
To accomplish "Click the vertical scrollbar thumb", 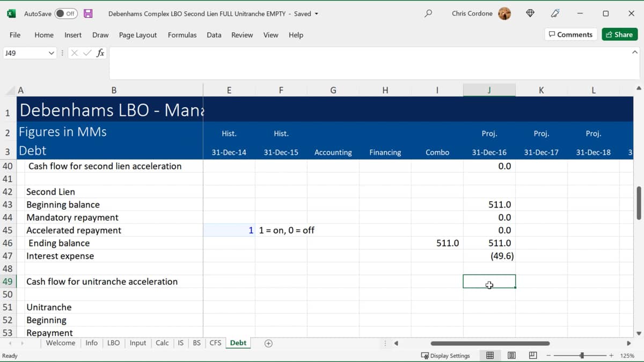I will [x=639, y=203].
